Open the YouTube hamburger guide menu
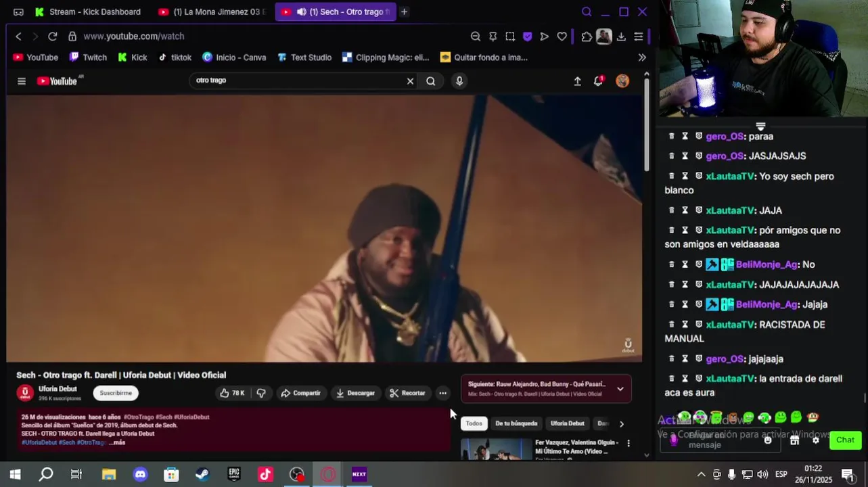Image resolution: width=868 pixels, height=487 pixels. coord(22,81)
